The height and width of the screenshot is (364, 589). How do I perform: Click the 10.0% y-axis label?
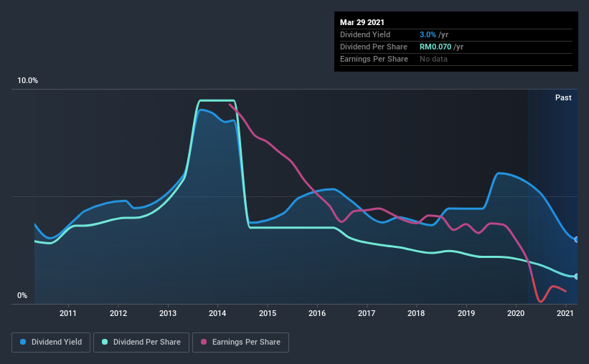click(27, 81)
